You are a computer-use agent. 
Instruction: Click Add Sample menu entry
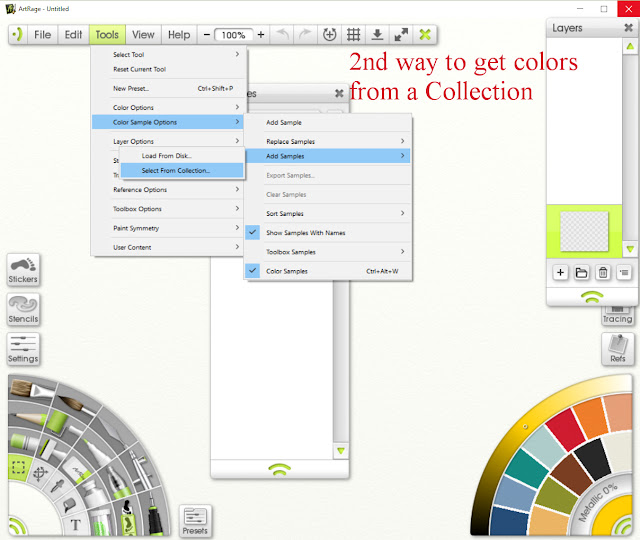click(x=328, y=122)
